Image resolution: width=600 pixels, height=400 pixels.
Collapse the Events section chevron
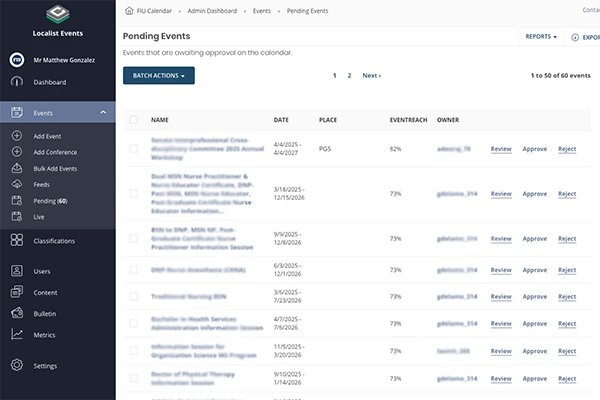point(103,113)
